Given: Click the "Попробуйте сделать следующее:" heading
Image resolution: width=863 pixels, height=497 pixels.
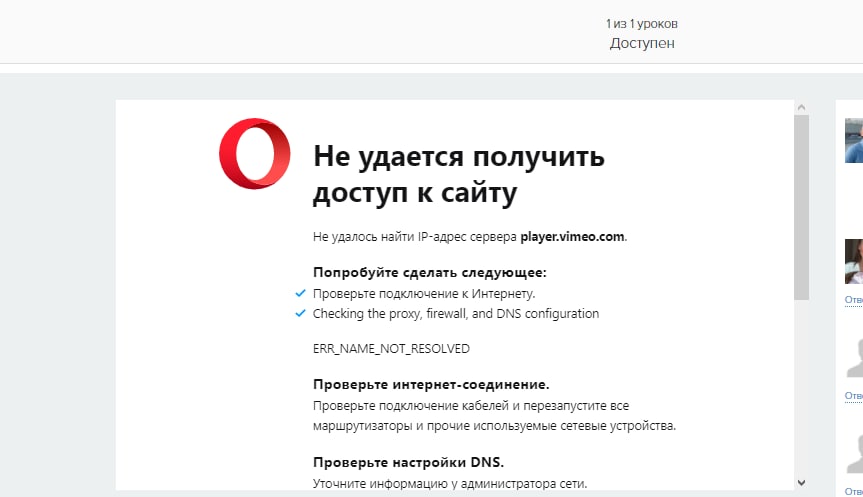Looking at the screenshot, I should click(x=429, y=272).
